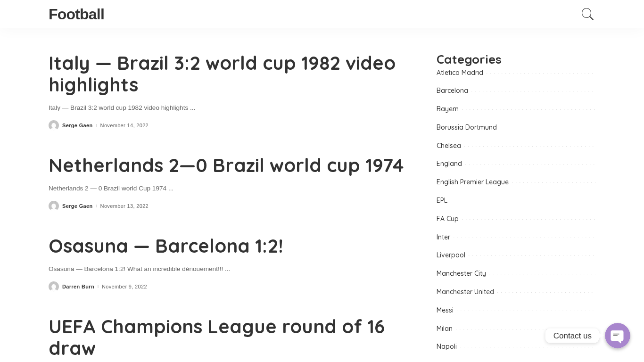
Task: Read the Netherlands 2—0 Brazil post
Action: pos(226,166)
